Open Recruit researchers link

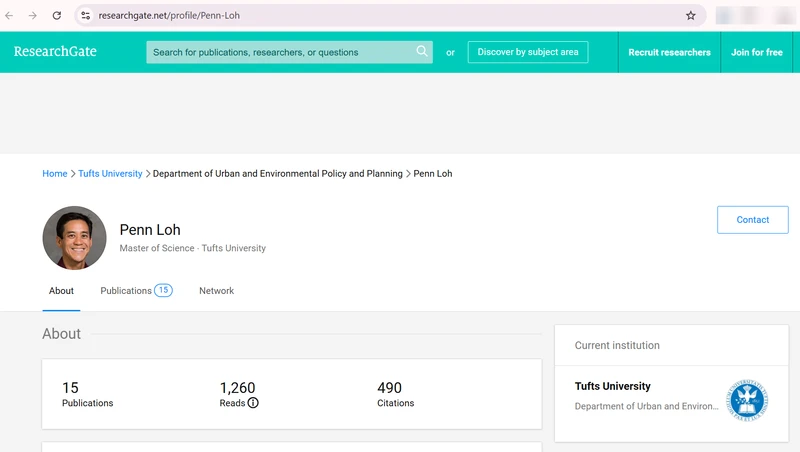[669, 52]
